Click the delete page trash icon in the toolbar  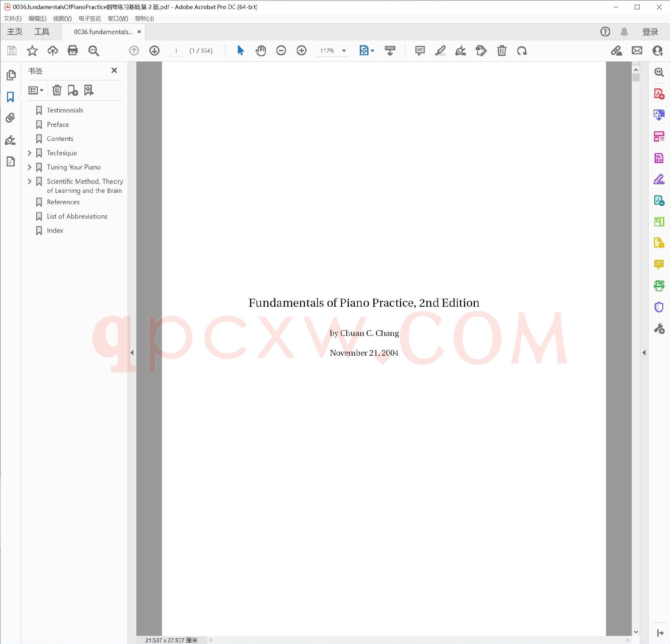coord(501,51)
